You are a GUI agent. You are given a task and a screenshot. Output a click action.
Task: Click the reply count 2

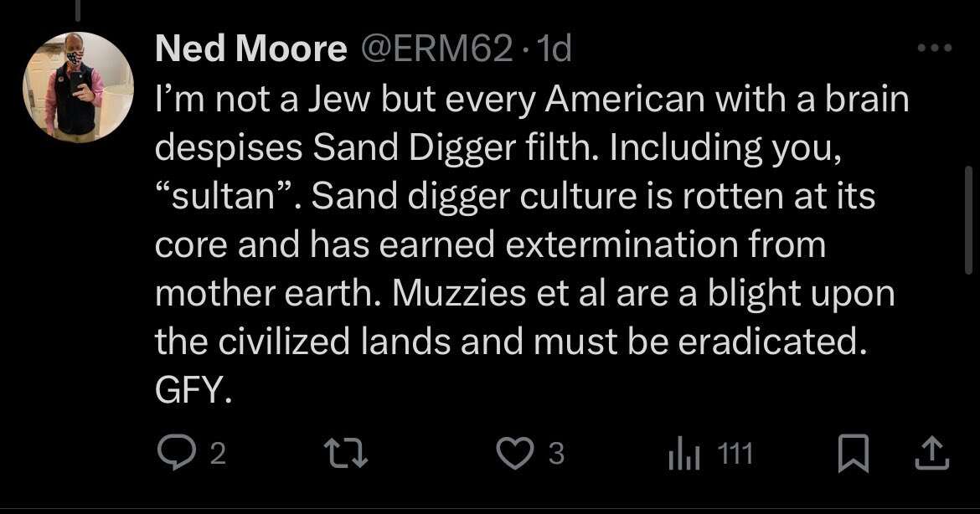click(x=217, y=455)
